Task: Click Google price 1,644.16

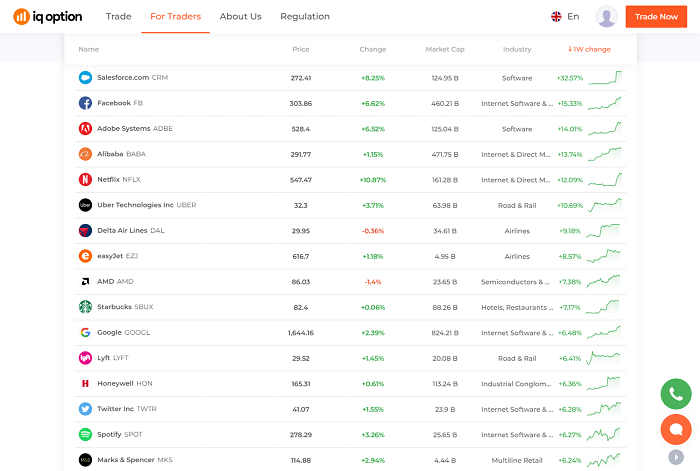Action: pos(301,333)
